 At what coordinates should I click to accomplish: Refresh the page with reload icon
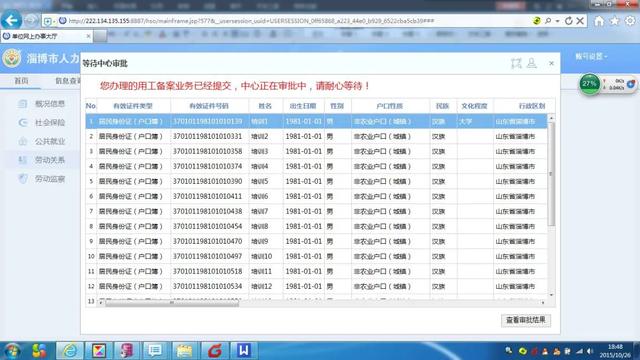pyautogui.click(x=569, y=21)
